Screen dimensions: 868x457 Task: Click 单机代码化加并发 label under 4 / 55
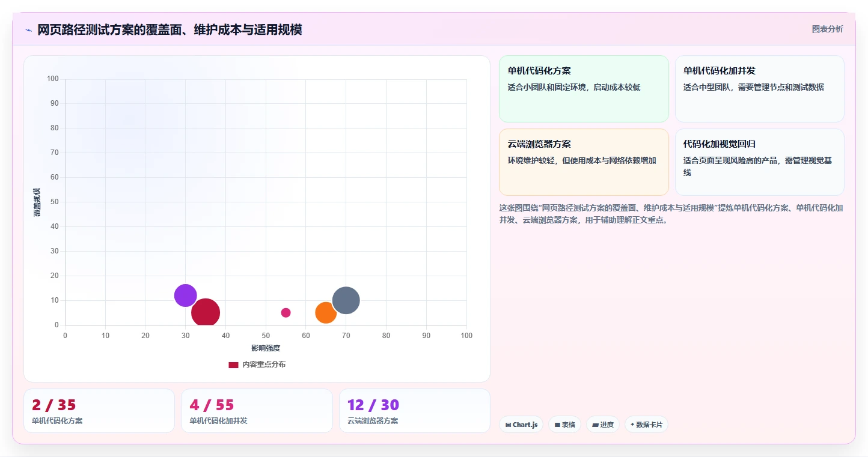pyautogui.click(x=218, y=421)
